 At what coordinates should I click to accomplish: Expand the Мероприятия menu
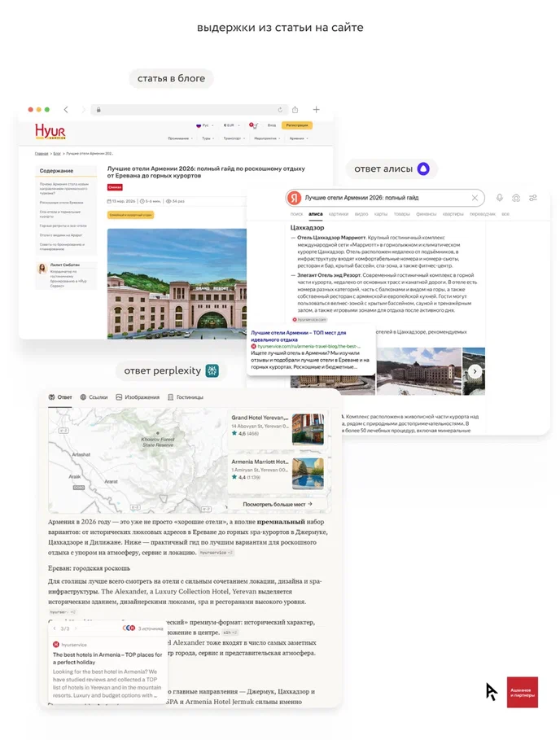(x=267, y=138)
